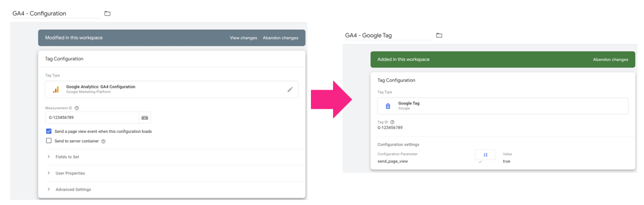Select the Google Tag tag type box
644x205 pixels.
[503, 106]
